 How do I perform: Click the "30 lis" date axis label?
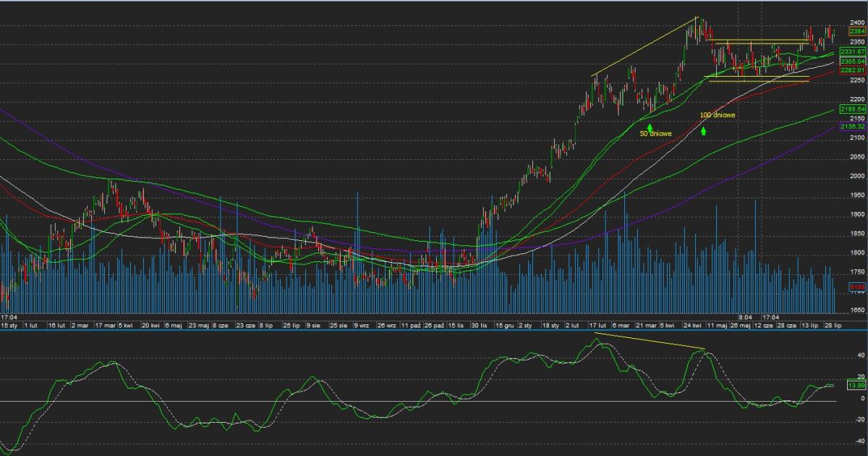coord(479,326)
